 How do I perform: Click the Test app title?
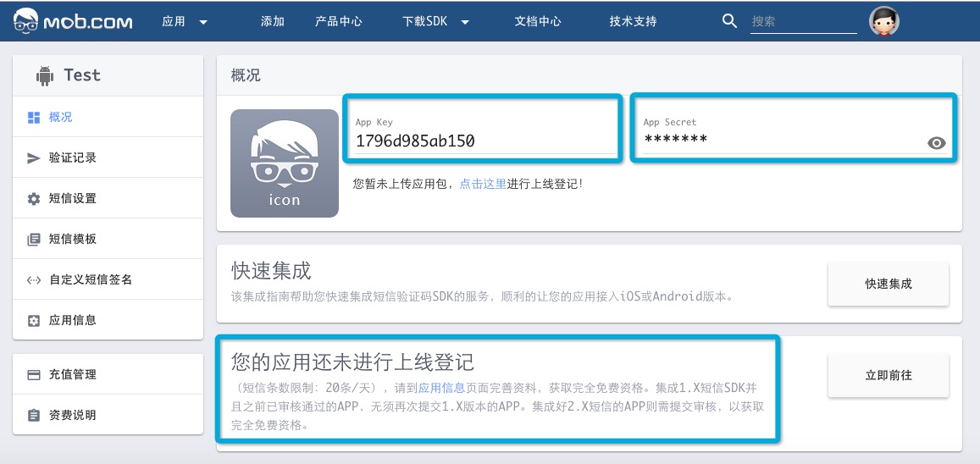pyautogui.click(x=82, y=75)
